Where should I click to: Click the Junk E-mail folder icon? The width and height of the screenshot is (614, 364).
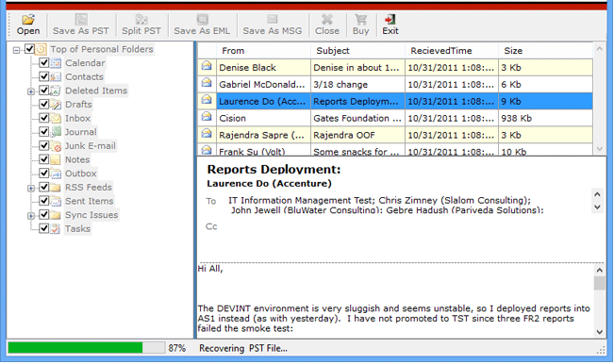[56, 145]
